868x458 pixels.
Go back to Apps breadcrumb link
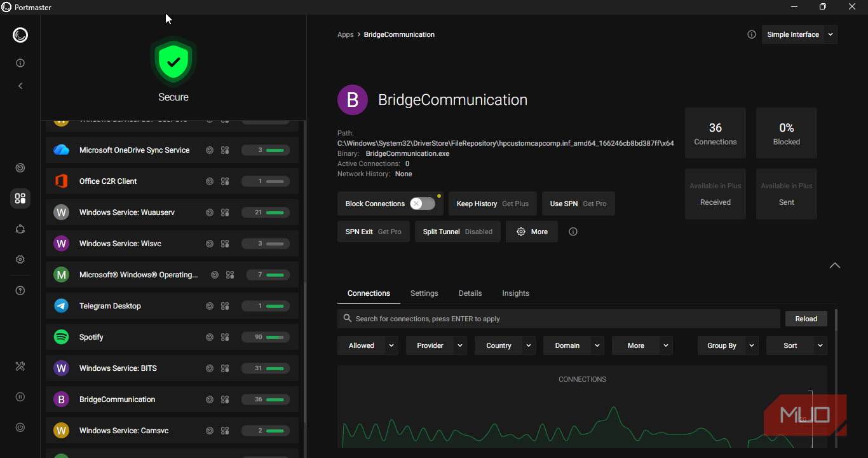tap(346, 34)
